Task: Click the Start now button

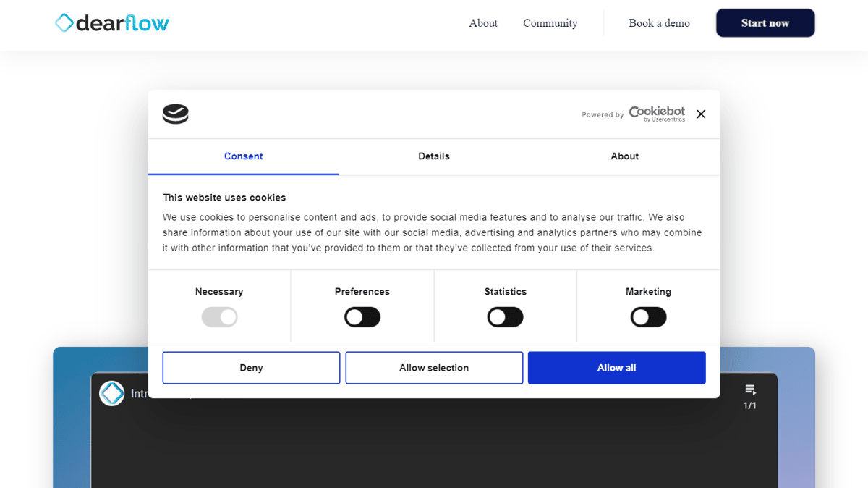Action: point(765,23)
